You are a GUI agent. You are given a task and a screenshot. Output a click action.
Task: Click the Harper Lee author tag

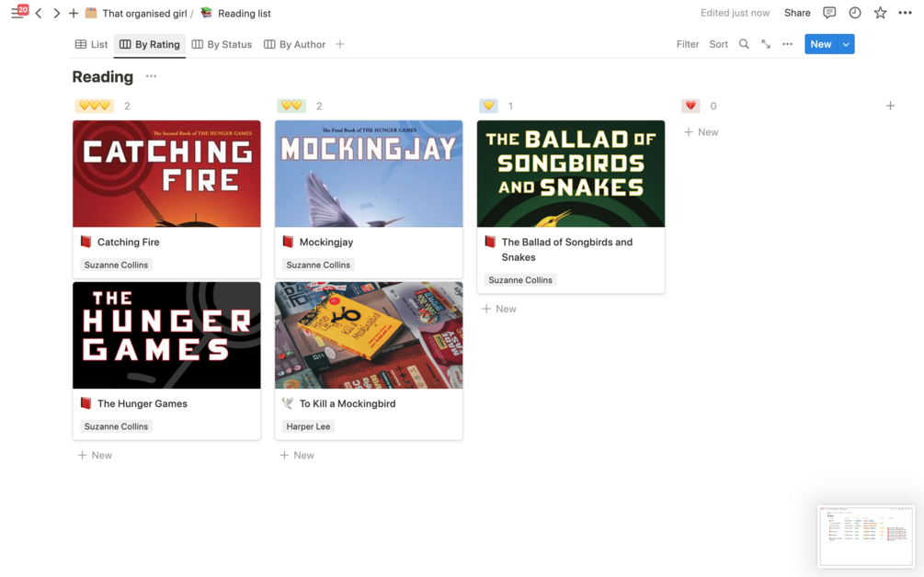click(308, 426)
